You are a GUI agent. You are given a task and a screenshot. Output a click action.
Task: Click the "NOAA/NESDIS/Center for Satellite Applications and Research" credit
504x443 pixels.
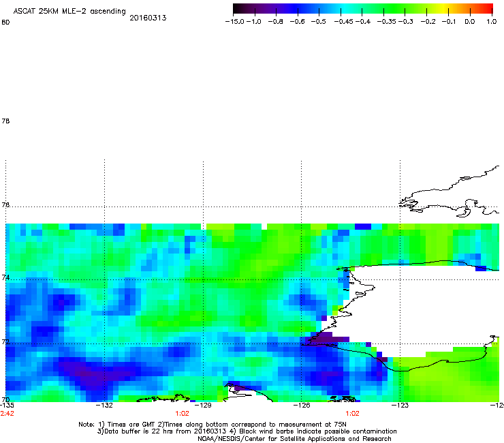tap(294, 439)
